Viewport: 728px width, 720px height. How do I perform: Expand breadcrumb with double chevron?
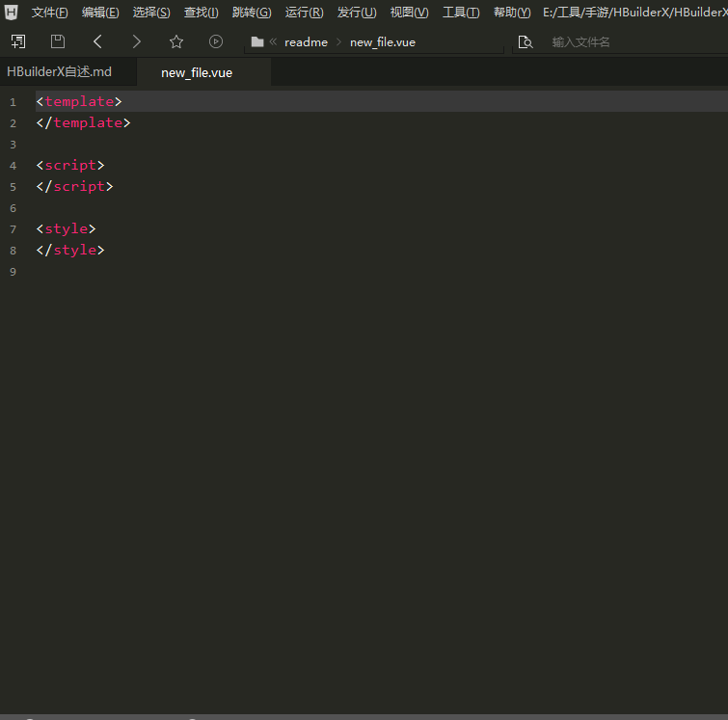click(x=273, y=41)
